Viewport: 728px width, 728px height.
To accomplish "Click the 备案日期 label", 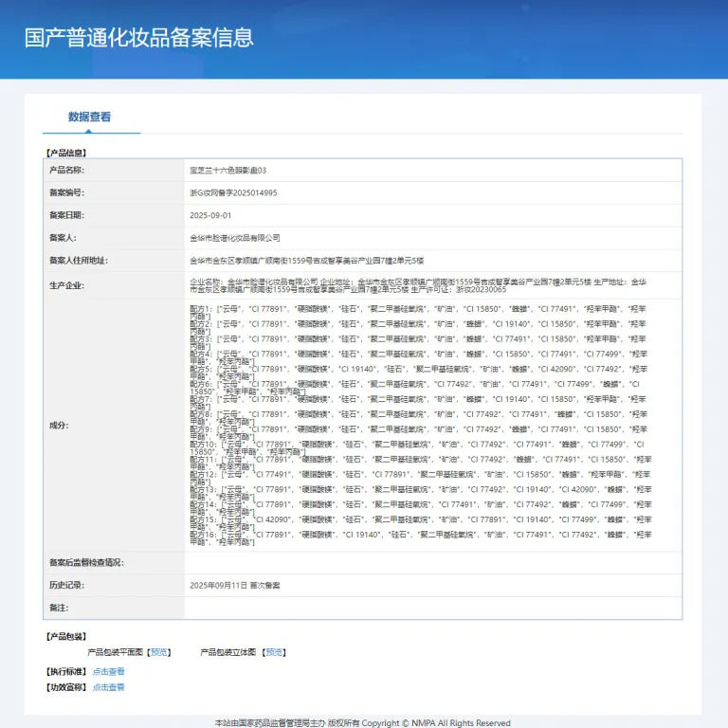I will (67, 215).
